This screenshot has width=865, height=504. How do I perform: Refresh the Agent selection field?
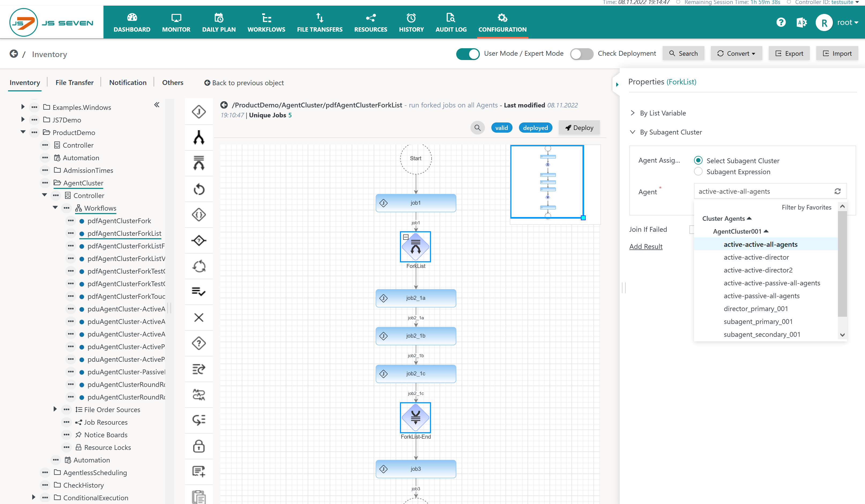click(x=838, y=191)
